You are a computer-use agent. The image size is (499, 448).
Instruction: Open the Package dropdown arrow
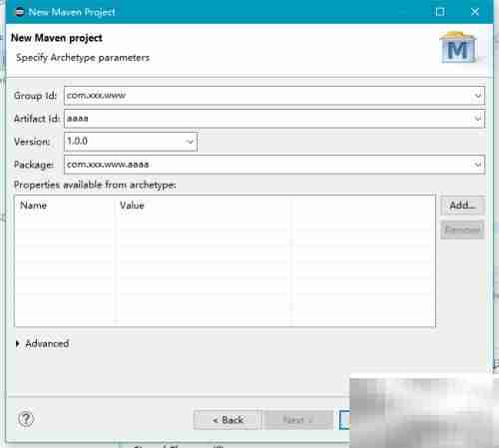(x=478, y=165)
